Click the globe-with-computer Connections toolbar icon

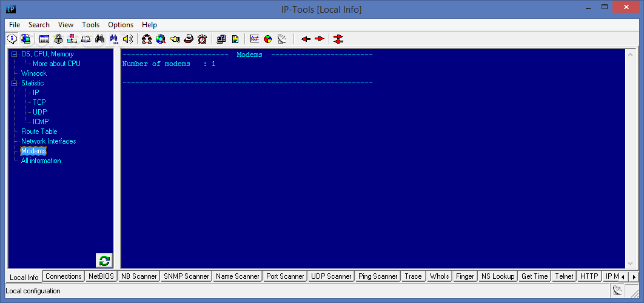point(25,39)
